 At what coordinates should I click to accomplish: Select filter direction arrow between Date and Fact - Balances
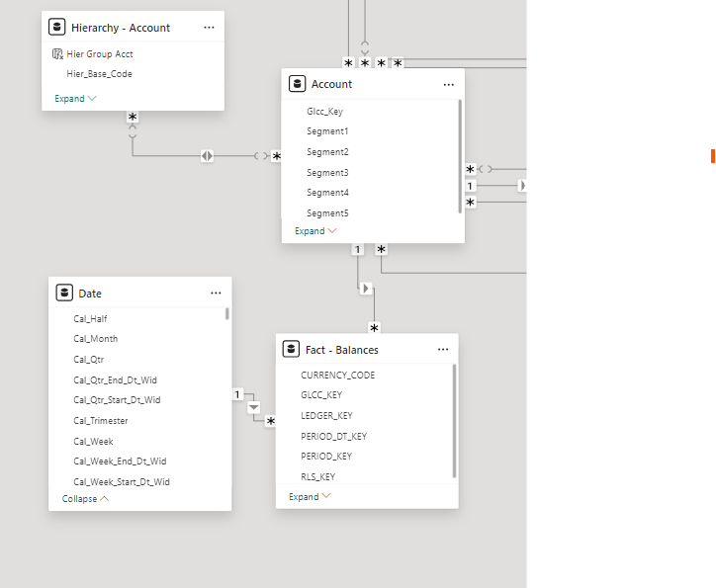tap(254, 407)
